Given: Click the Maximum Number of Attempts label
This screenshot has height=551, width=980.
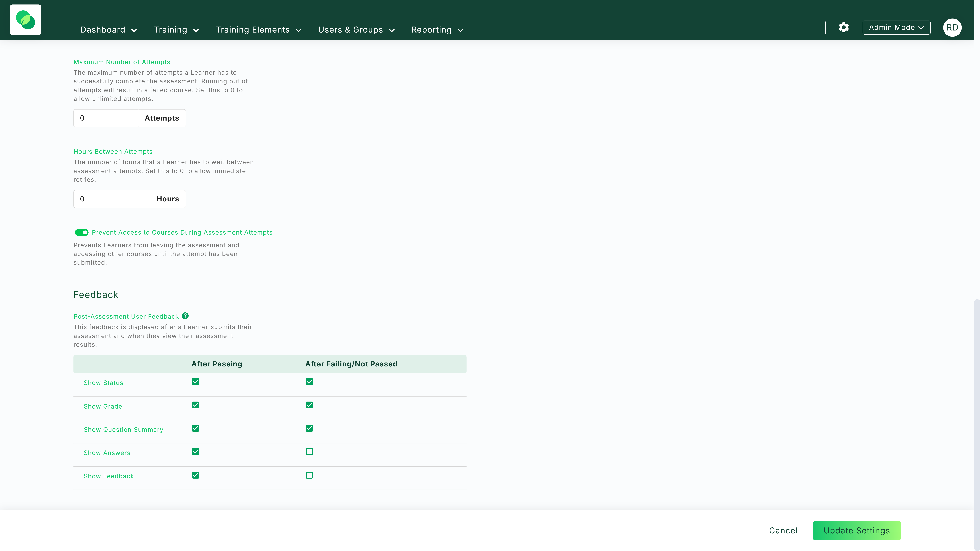Looking at the screenshot, I should [x=122, y=62].
